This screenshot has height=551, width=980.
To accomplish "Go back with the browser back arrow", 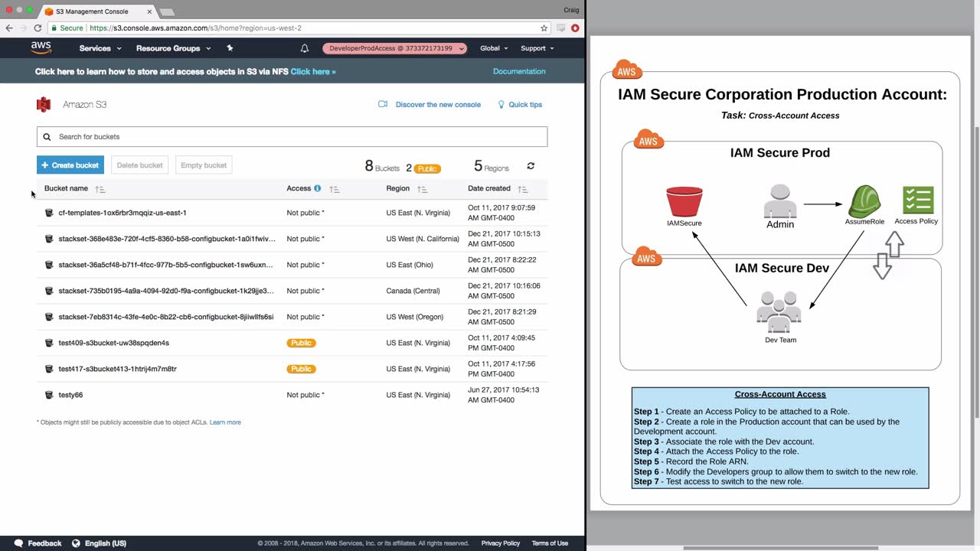I will (9, 28).
